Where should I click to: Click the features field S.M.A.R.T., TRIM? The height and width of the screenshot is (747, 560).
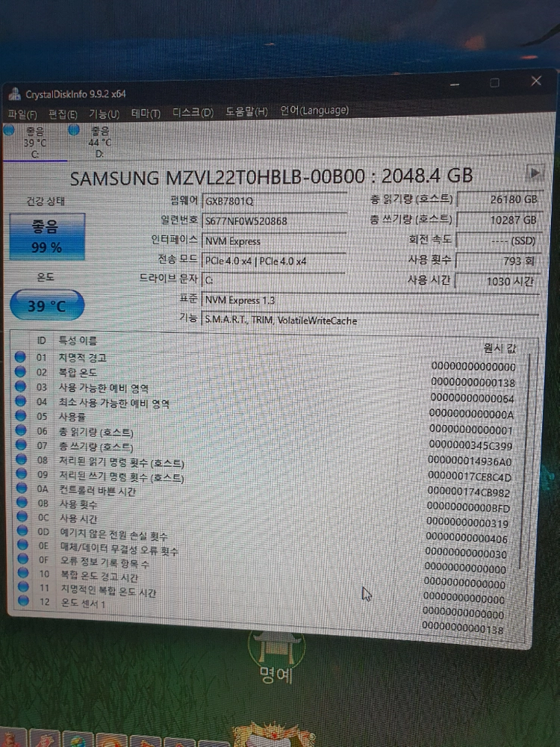click(x=370, y=320)
